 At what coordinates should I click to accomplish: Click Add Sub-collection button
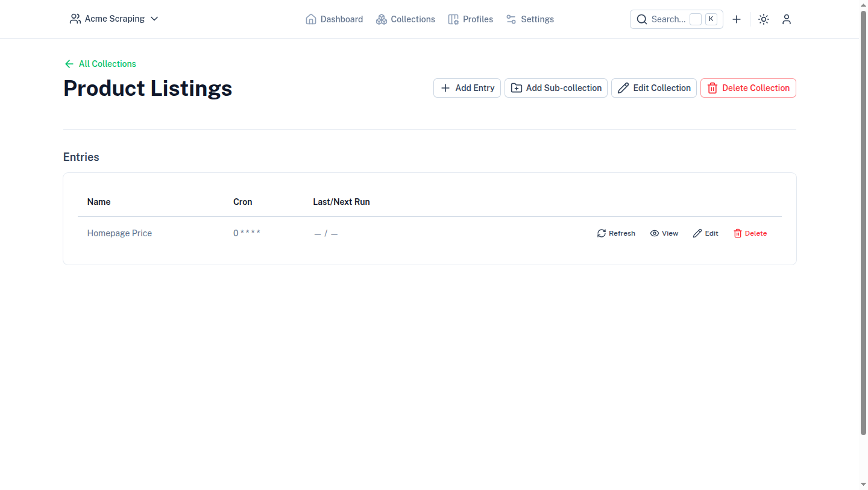[556, 88]
